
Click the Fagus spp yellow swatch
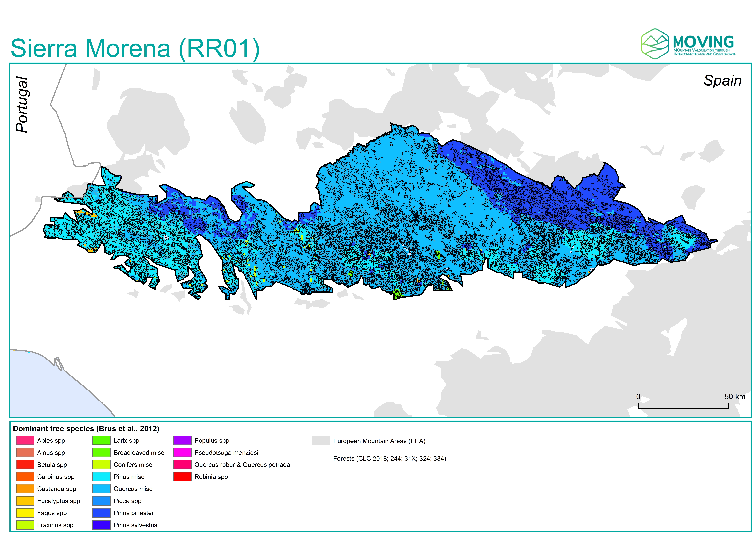pyautogui.click(x=25, y=513)
